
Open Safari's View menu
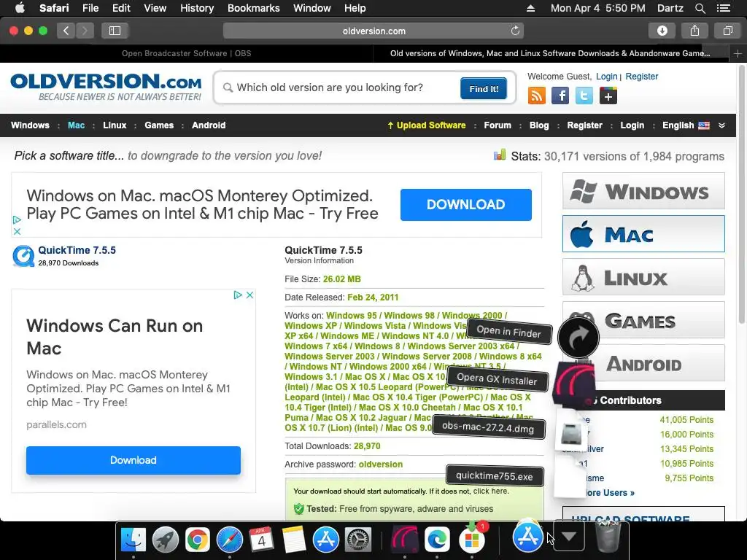pyautogui.click(x=155, y=8)
